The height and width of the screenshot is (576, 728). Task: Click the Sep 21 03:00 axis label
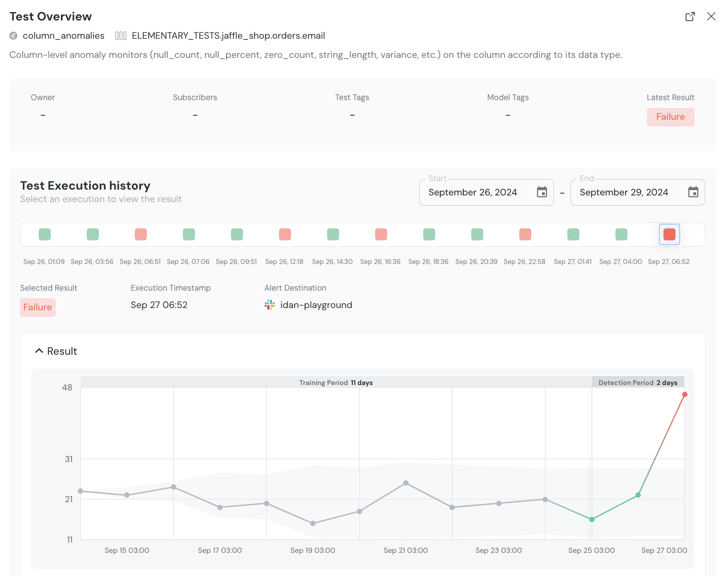coord(406,550)
